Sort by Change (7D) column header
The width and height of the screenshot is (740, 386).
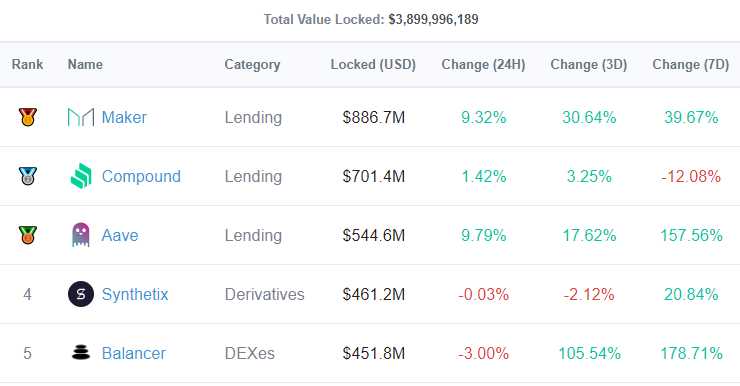pos(690,65)
